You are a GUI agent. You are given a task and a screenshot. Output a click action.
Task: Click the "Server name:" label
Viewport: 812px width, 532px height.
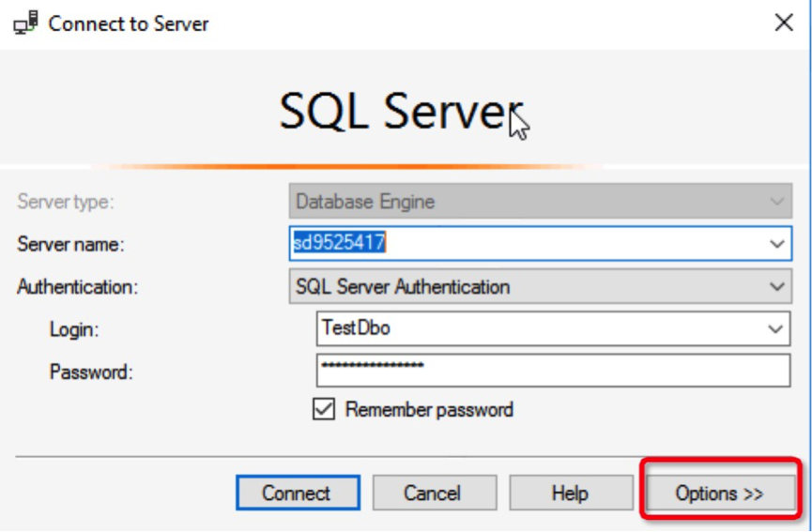pyautogui.click(x=70, y=244)
